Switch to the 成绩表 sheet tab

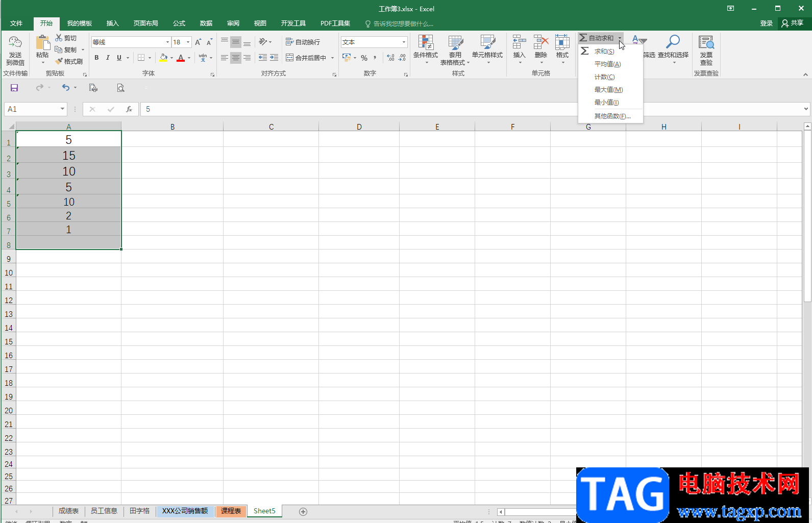68,511
